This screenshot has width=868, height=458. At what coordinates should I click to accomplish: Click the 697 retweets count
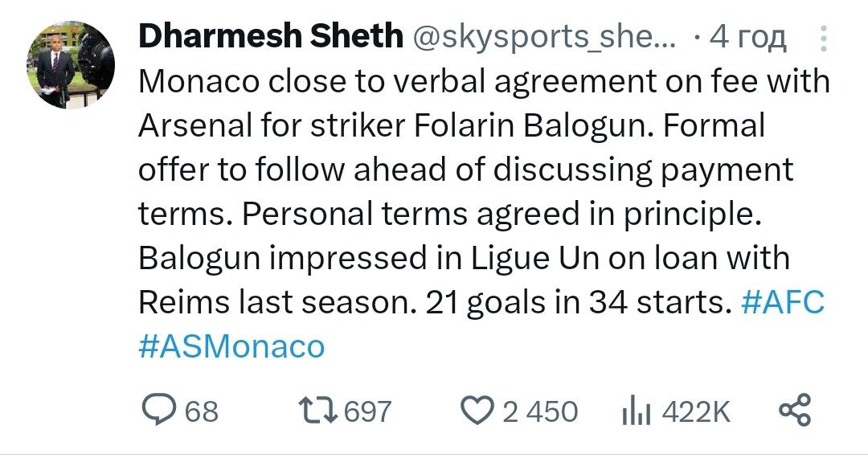366,411
